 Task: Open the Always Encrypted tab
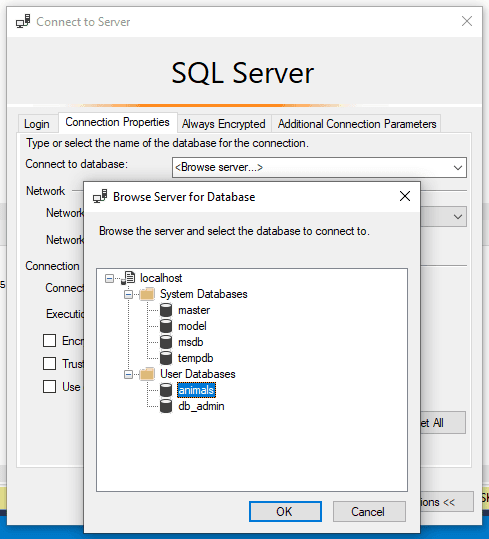pos(224,124)
